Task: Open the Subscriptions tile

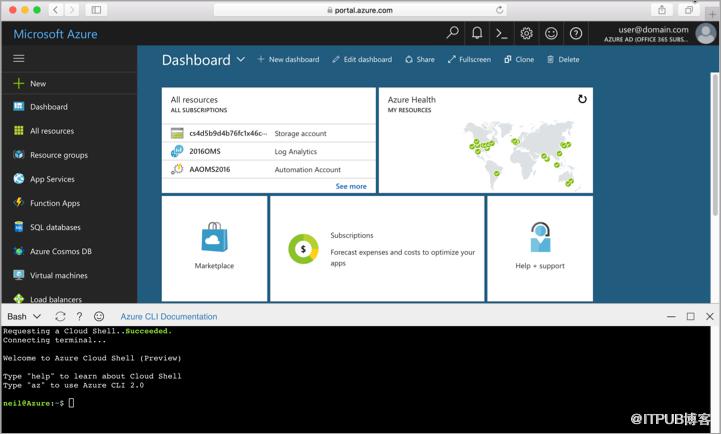Action: click(377, 248)
